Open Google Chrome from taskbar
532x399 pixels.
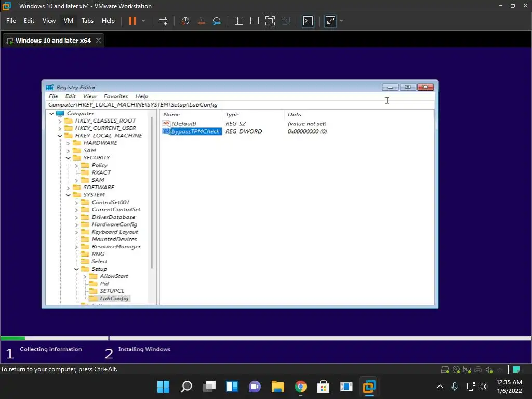pyautogui.click(x=301, y=387)
